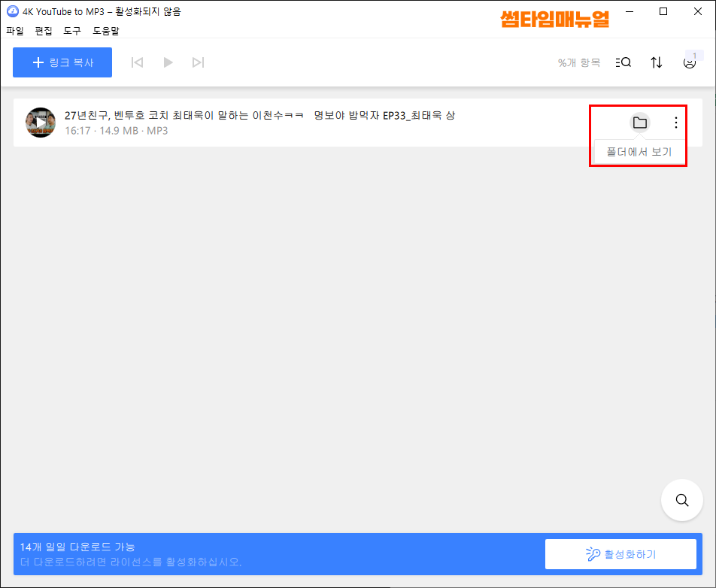Minimize the application window
This screenshot has height=588, width=716.
click(x=630, y=11)
